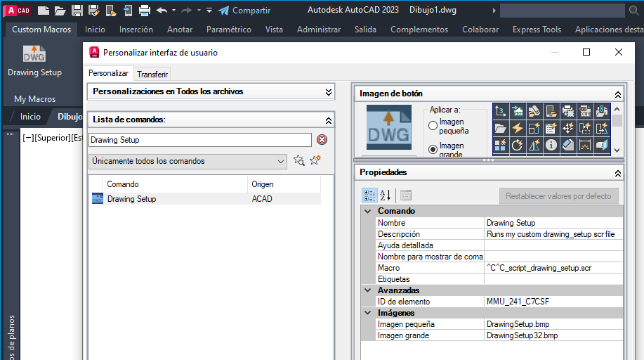The image size is (644, 360).
Task: Click the search magnifier icon in title bar
Action: (x=633, y=11)
